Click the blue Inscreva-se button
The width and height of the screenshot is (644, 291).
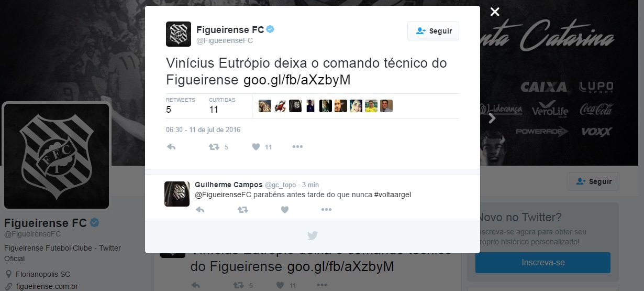pyautogui.click(x=543, y=262)
